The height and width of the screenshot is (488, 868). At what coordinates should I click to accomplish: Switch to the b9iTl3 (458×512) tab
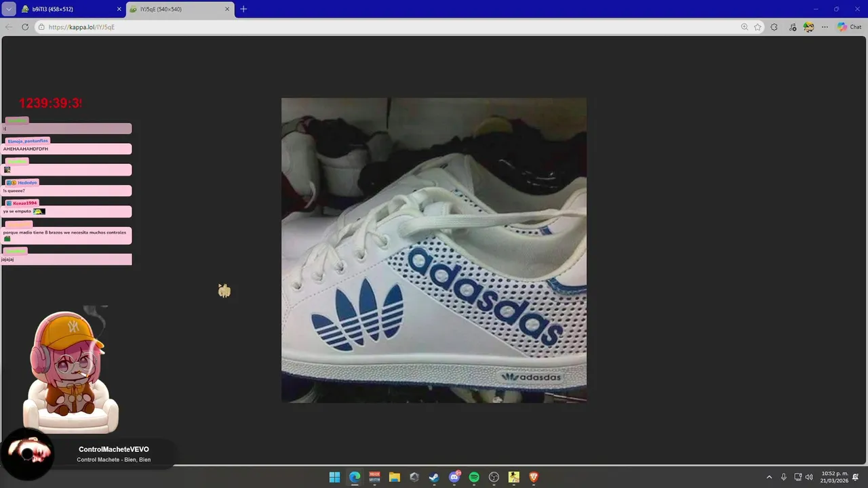[x=71, y=9]
